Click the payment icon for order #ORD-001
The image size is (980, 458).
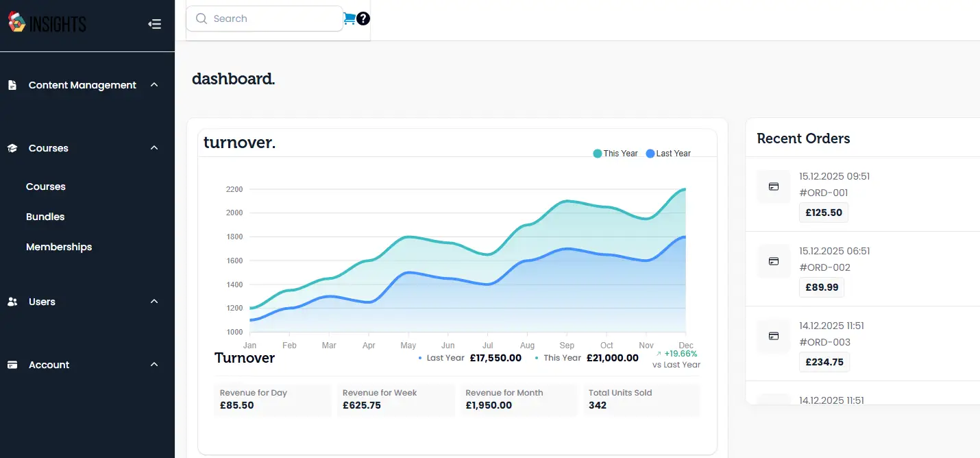pos(774,186)
